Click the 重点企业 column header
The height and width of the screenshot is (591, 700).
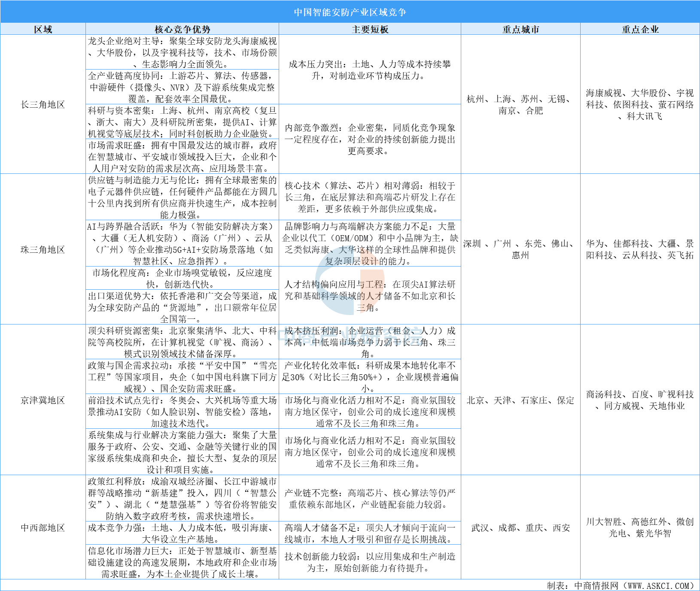pyautogui.click(x=640, y=29)
